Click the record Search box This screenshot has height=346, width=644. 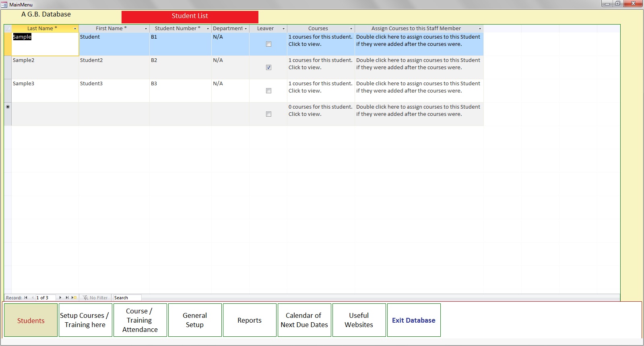click(127, 298)
